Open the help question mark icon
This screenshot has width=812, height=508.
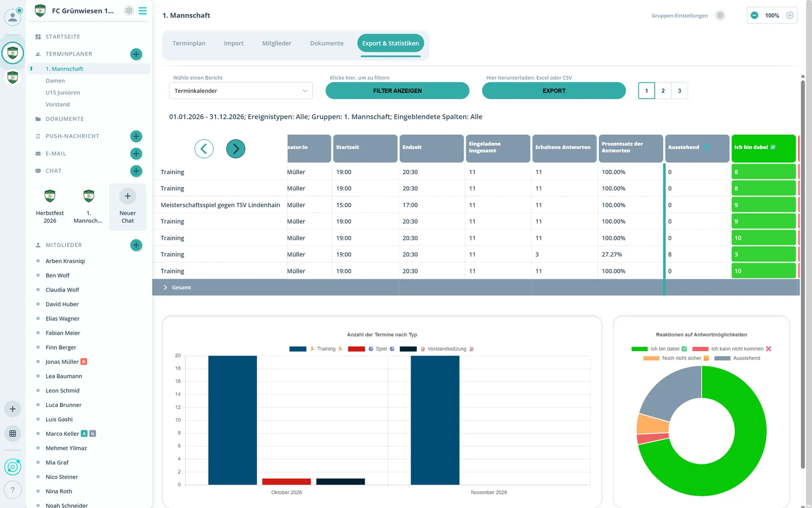(x=13, y=490)
